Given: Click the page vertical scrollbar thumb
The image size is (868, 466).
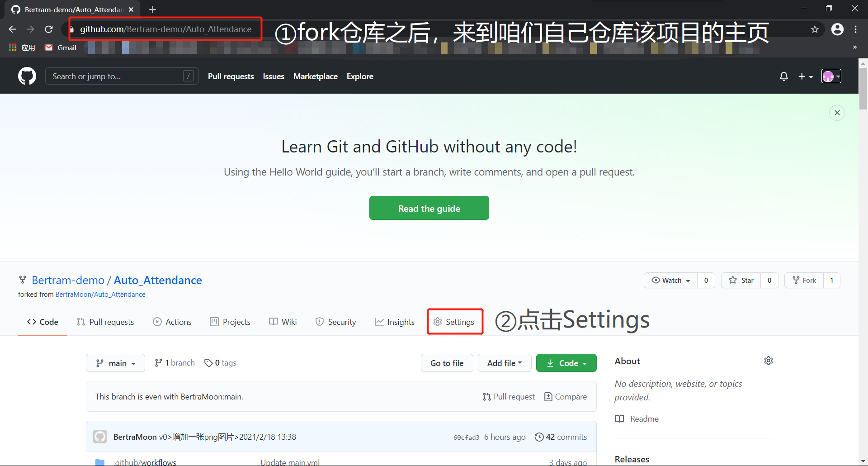Looking at the screenshot, I should [x=863, y=88].
